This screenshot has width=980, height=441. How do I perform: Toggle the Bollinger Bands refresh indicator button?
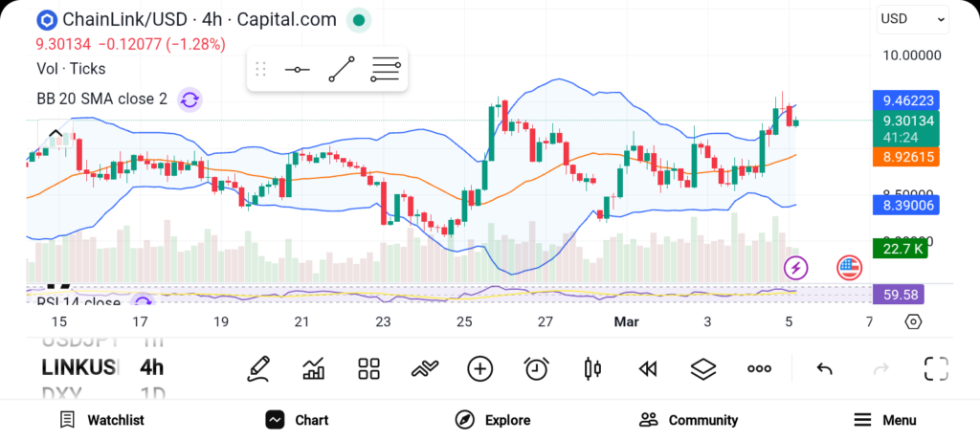pos(189,99)
